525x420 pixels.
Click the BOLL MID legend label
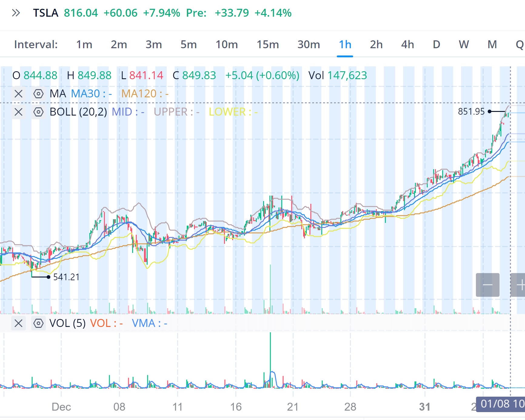click(x=128, y=112)
